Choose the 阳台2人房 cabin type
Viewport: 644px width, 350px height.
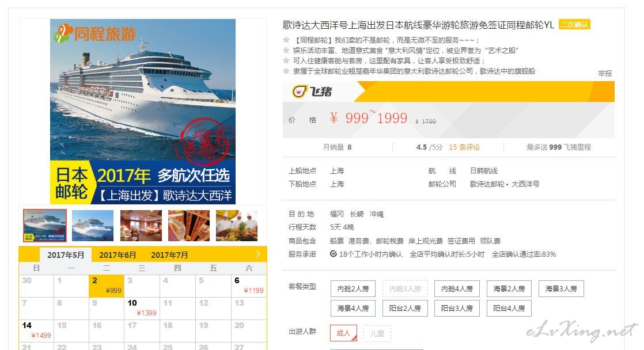coord(405,308)
